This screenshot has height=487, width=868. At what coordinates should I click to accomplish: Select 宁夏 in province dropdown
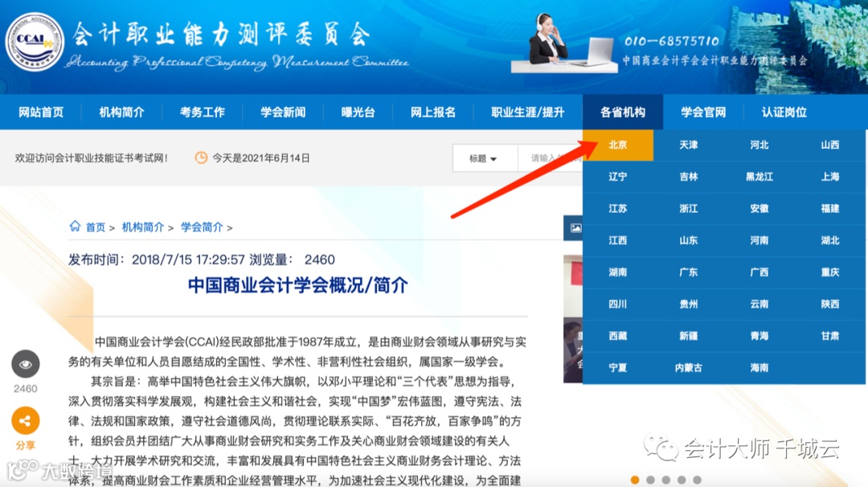pos(618,367)
